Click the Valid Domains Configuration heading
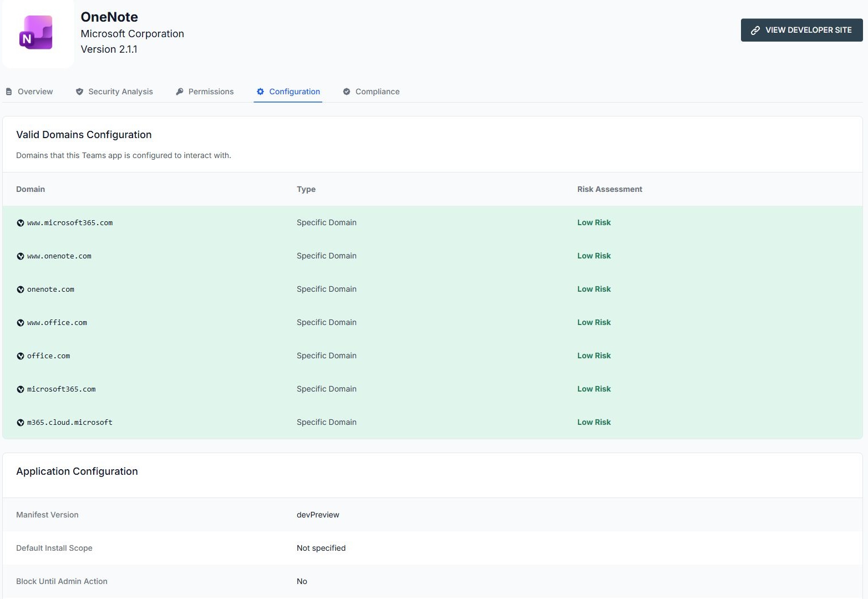 click(x=84, y=135)
